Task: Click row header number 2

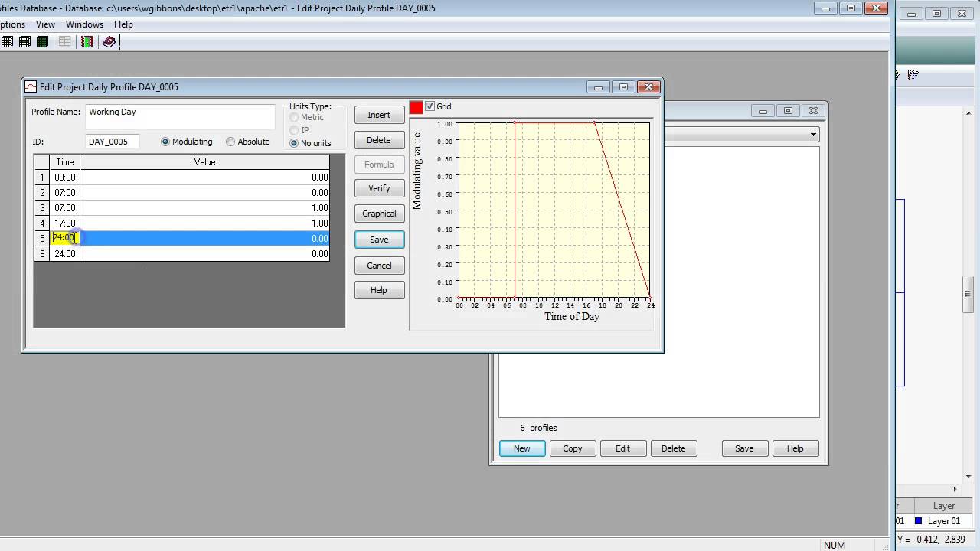Action: coord(42,192)
